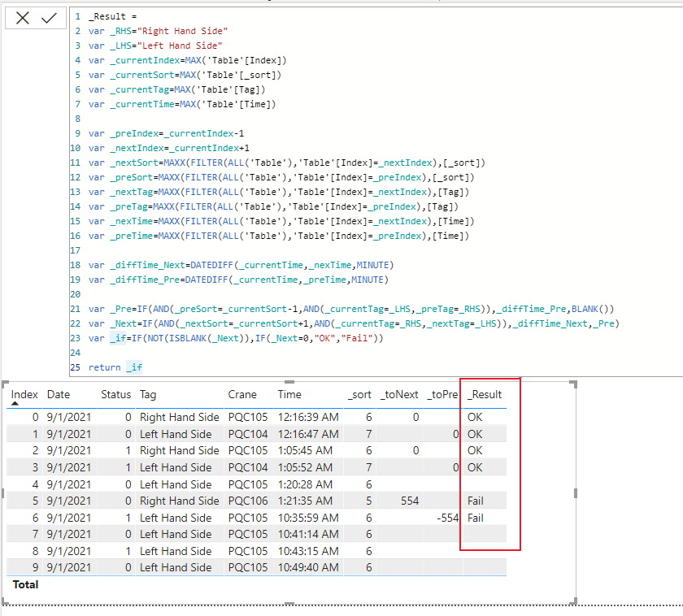Click the Crane column header
This screenshot has width=683, height=616.
point(242,394)
